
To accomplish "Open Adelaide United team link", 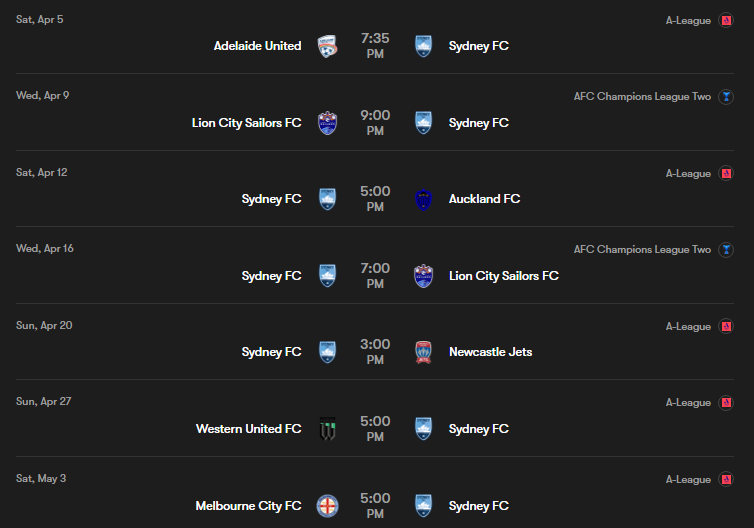I will [257, 46].
